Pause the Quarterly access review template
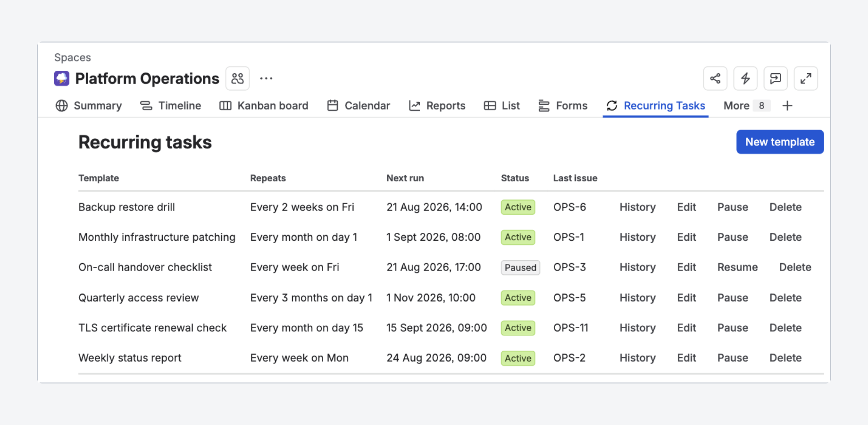This screenshot has height=425, width=868. 733,297
